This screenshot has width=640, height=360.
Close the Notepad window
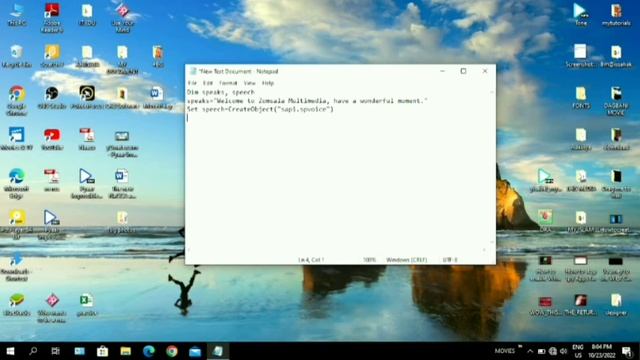[485, 71]
